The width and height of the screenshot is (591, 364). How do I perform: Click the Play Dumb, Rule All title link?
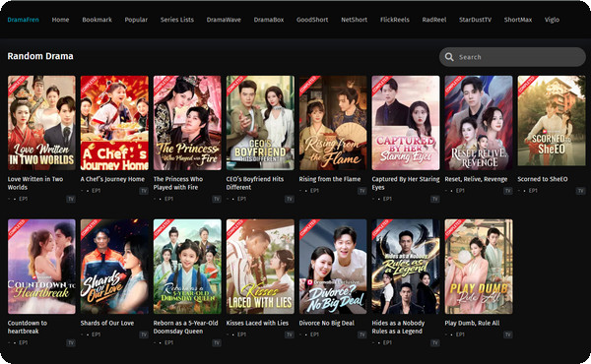472,323
